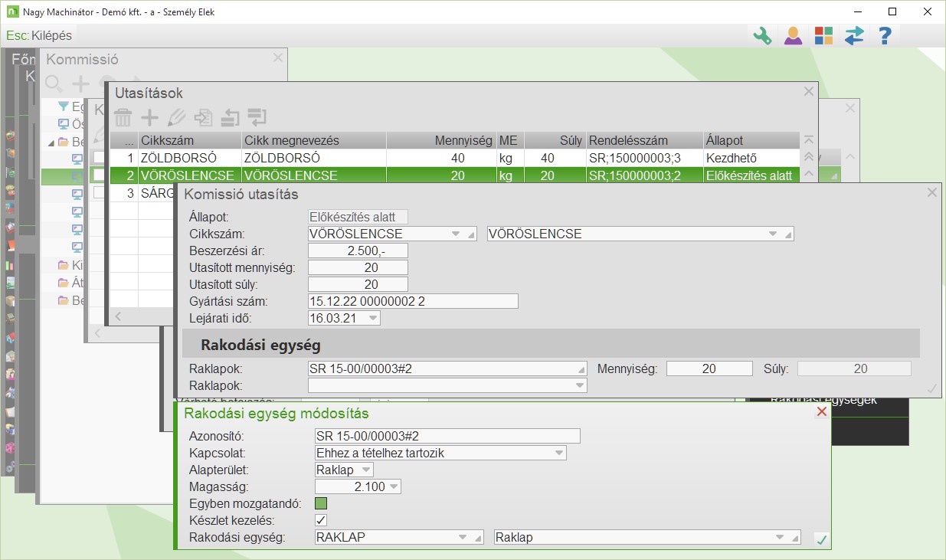Click the right-transfer icon in Utasítások toolbar
This screenshot has width=946, height=560.
coord(257,117)
